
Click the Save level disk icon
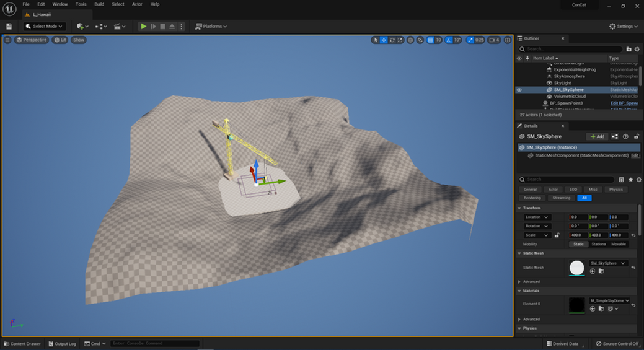9,26
